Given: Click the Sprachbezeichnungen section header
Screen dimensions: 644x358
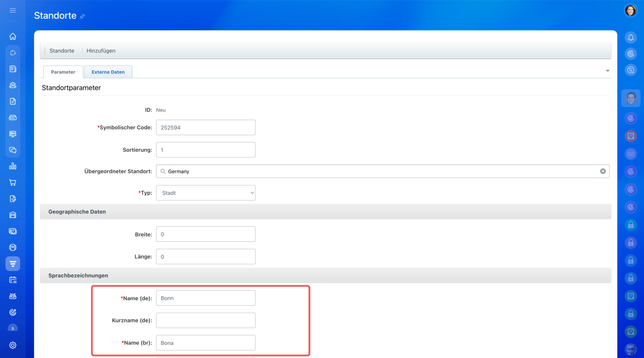Looking at the screenshot, I should point(326,276).
